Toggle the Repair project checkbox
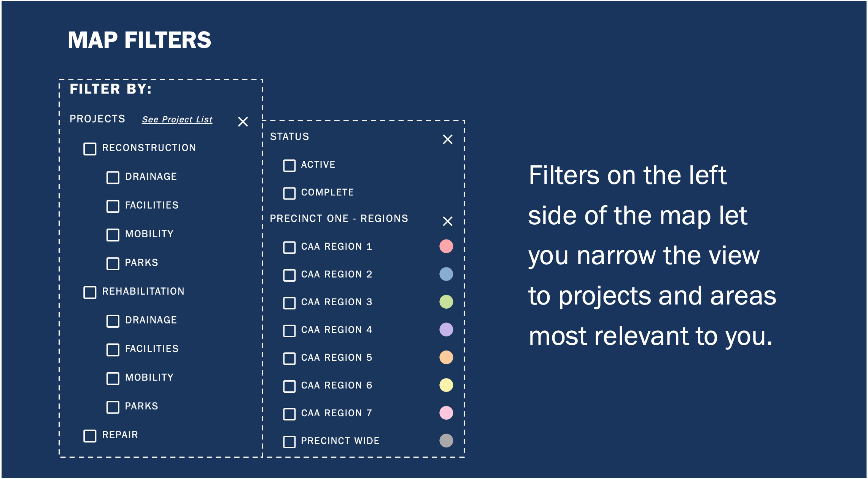Screen dimensions: 868x479 coord(90,436)
